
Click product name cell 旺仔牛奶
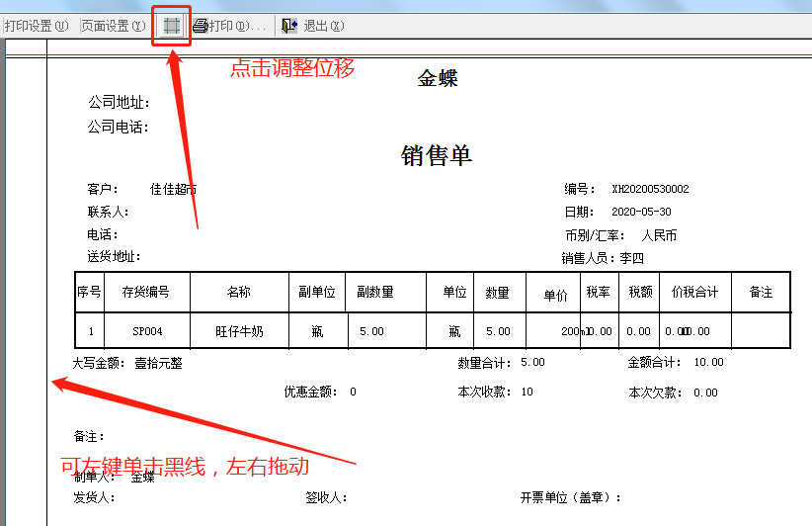(239, 331)
